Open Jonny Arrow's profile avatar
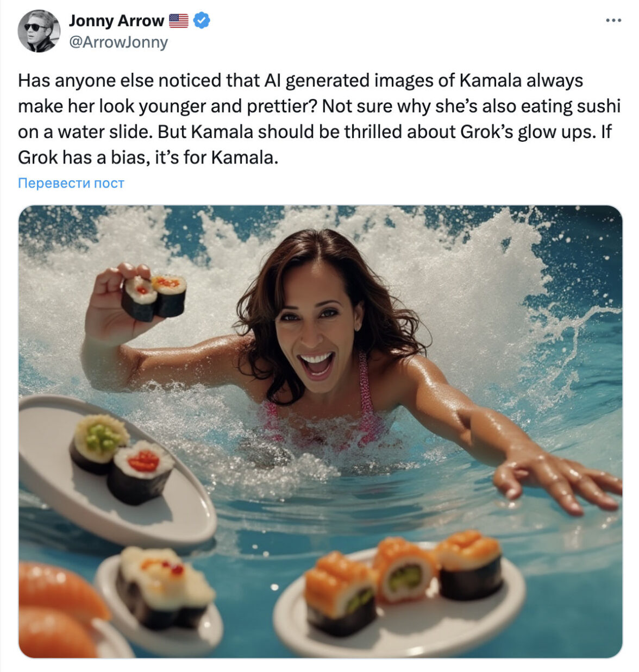Image resolution: width=639 pixels, height=672 pixels. click(39, 31)
